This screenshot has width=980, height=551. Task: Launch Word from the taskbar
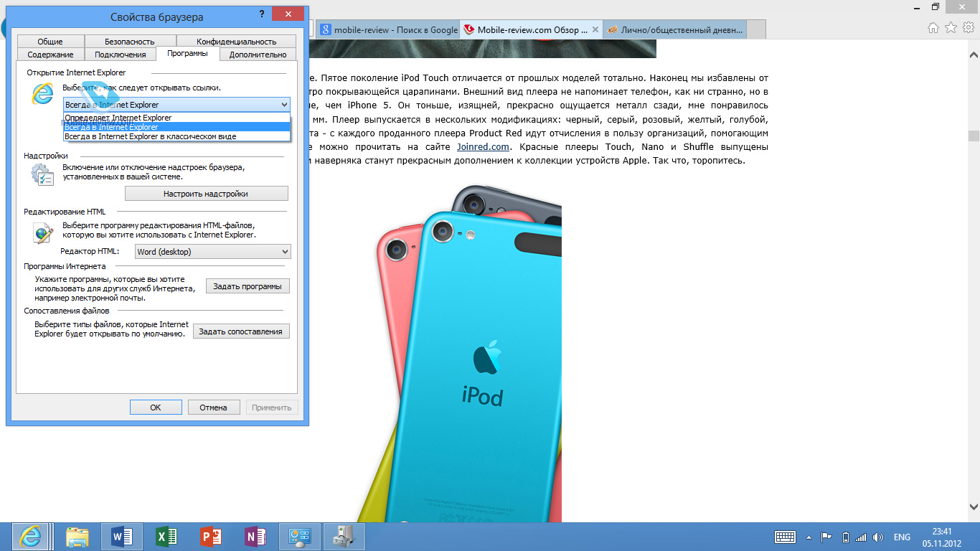click(122, 537)
